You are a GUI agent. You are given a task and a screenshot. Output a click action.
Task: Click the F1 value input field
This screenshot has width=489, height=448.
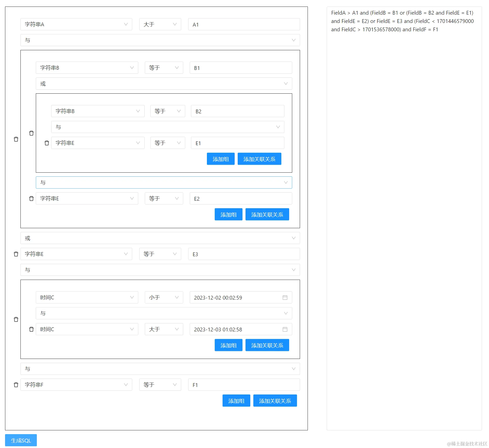pyautogui.click(x=244, y=385)
